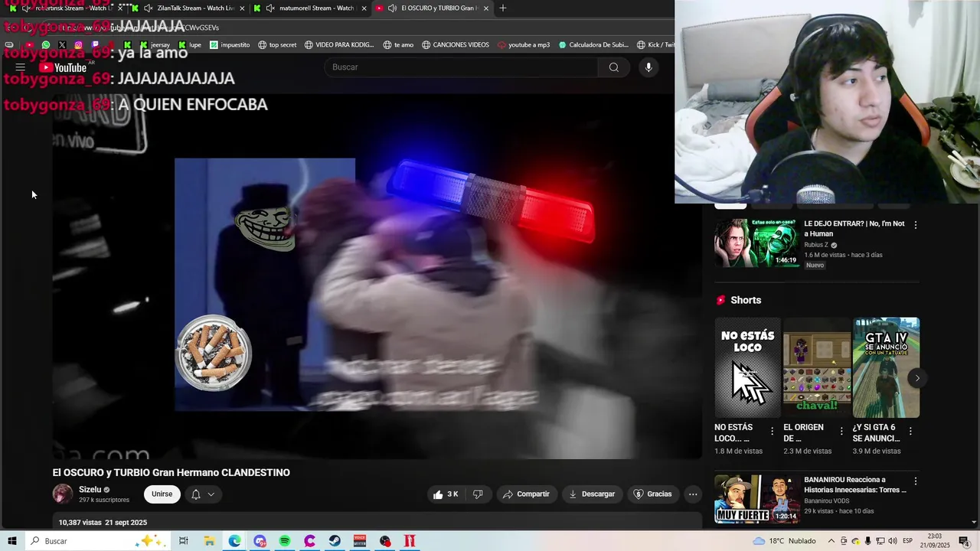Start voice search with the microphone icon
Screen dimensions: 980x551
(x=648, y=67)
